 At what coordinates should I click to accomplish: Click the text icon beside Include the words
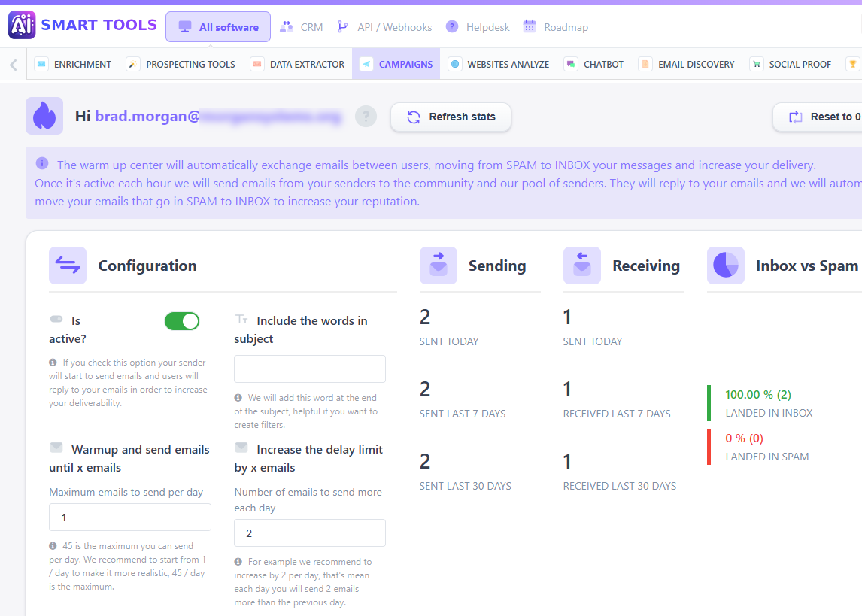coord(241,319)
